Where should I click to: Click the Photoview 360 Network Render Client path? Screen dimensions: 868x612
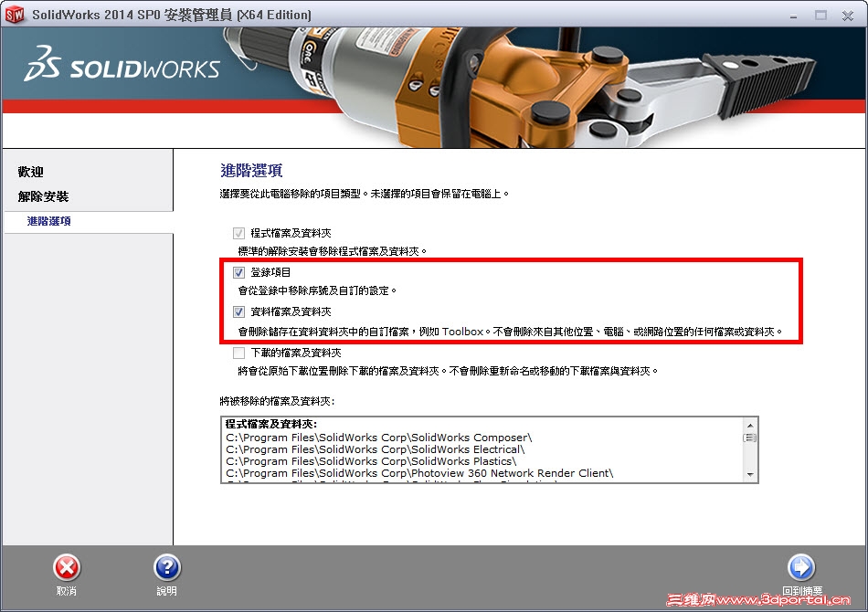point(419,473)
